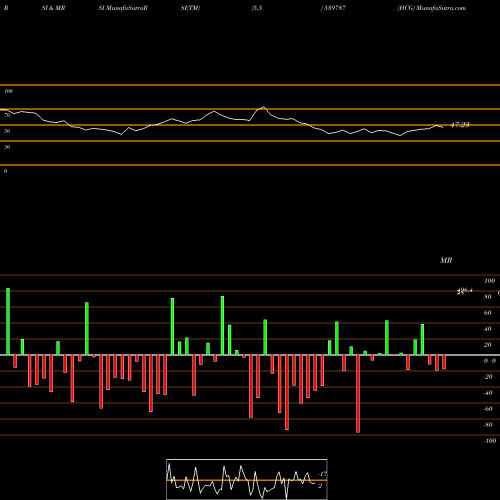Click the 'SI & MR' header label

[53, 8]
